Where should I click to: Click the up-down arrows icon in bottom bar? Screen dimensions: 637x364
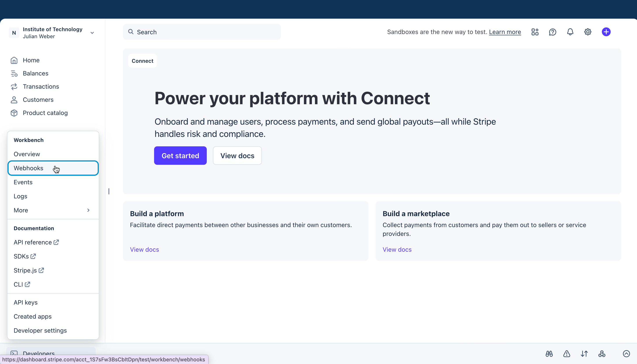[x=584, y=354]
